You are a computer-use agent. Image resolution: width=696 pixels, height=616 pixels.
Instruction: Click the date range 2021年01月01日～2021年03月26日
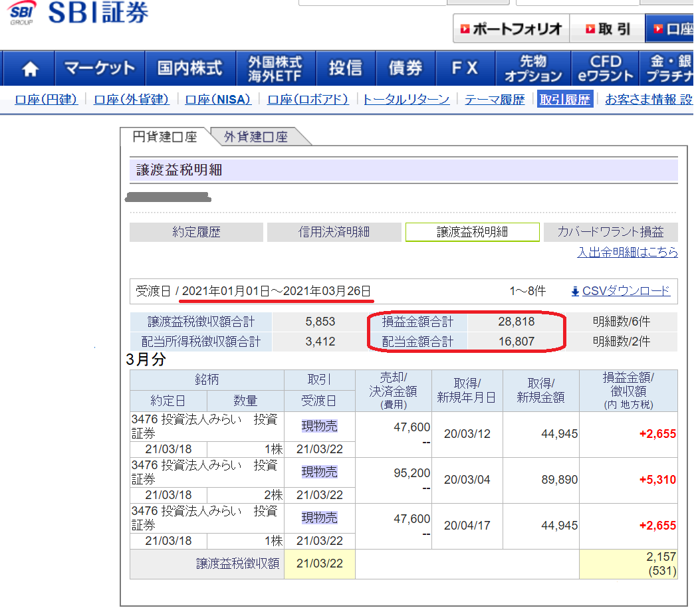pyautogui.click(x=277, y=291)
